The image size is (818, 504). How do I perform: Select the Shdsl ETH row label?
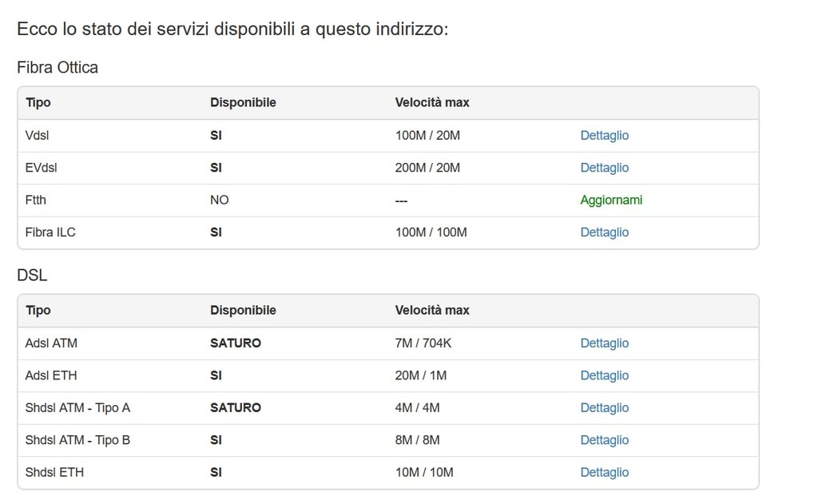tap(54, 473)
